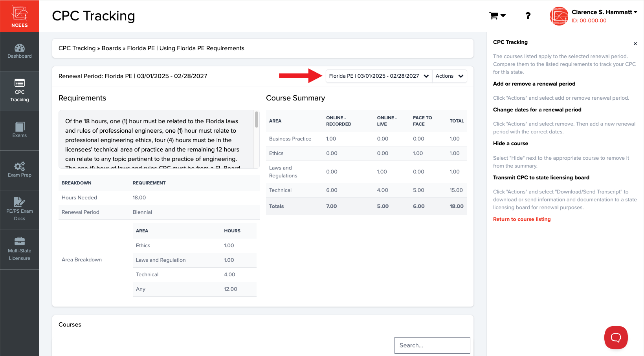
Task: Open Exams from the sidebar
Action: 20,131
